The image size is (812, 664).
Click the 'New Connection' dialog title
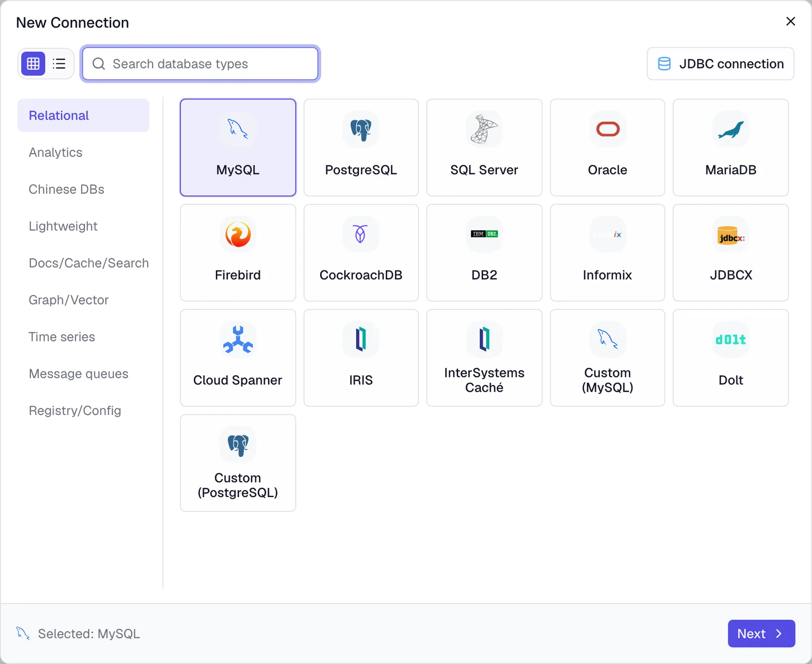click(73, 22)
